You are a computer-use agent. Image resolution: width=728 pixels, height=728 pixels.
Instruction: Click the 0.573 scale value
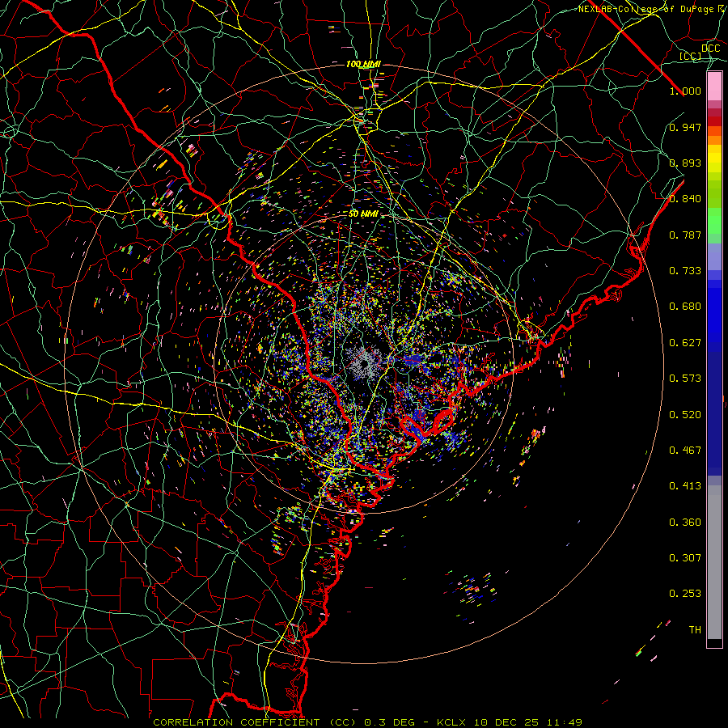[x=685, y=379]
